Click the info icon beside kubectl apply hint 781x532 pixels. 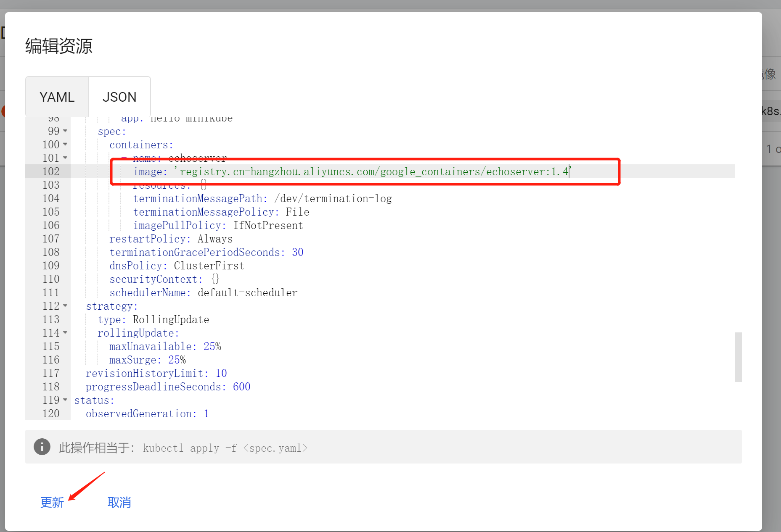pyautogui.click(x=42, y=447)
